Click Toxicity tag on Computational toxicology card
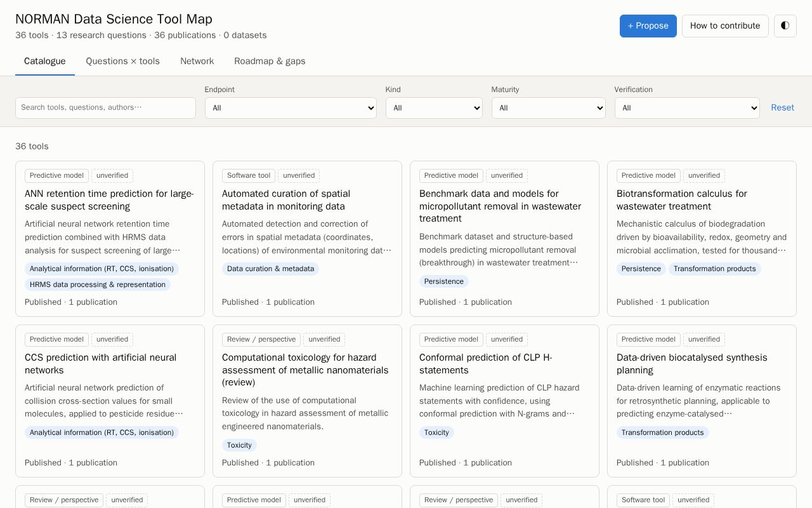The width and height of the screenshot is (812, 508). tap(239, 445)
